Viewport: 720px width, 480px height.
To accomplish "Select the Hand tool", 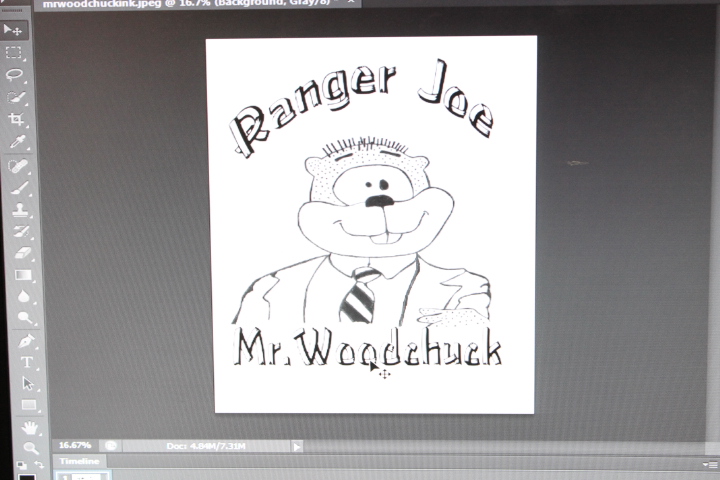I will coord(29,428).
